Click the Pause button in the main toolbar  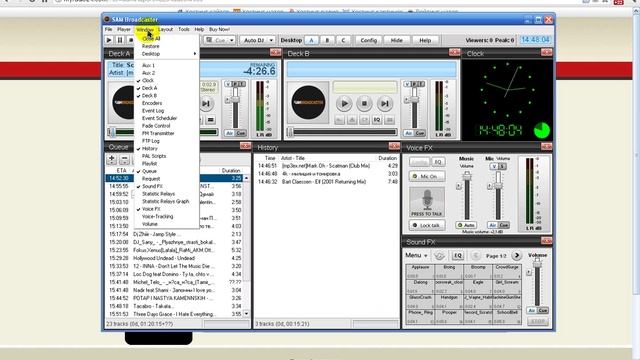(x=120, y=40)
